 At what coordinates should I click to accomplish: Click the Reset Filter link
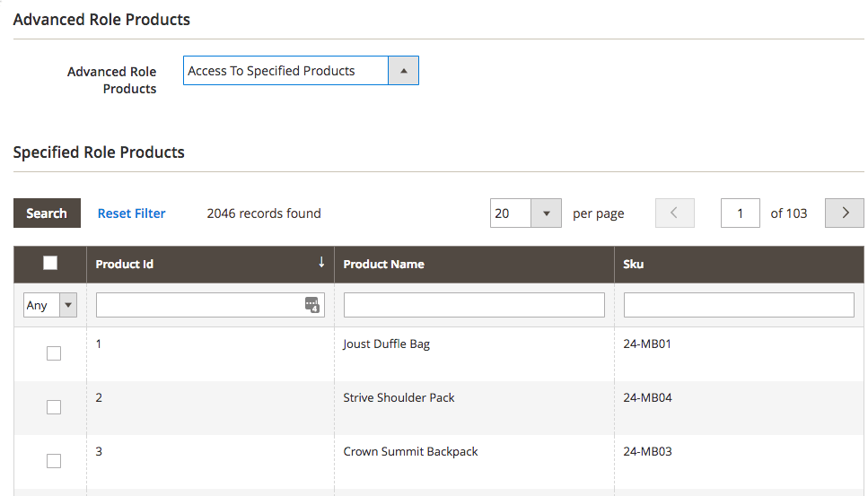[x=132, y=213]
